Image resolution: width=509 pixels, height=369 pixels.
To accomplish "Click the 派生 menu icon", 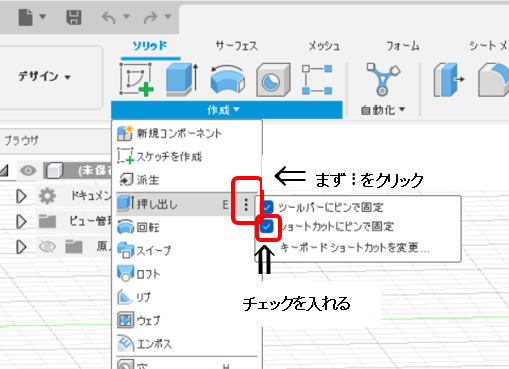I will [126, 180].
